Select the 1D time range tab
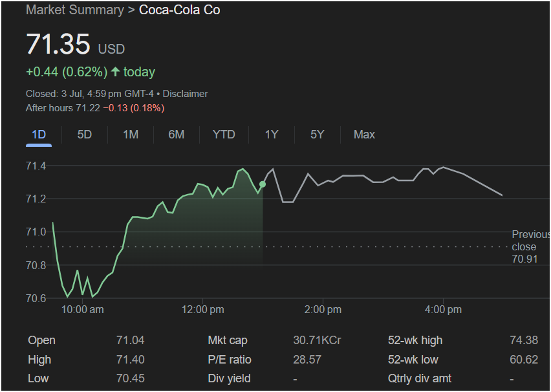The width and height of the screenshot is (551, 392). point(39,135)
